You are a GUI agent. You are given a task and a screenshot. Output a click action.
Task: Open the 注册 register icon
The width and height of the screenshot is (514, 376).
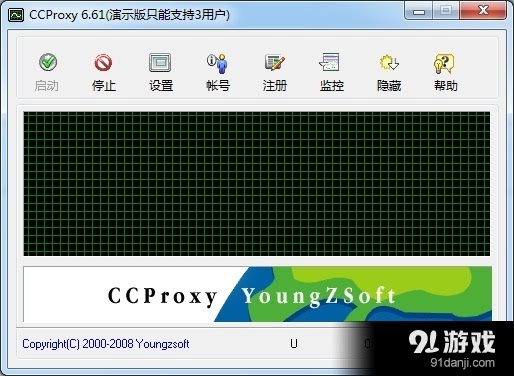[x=275, y=62]
